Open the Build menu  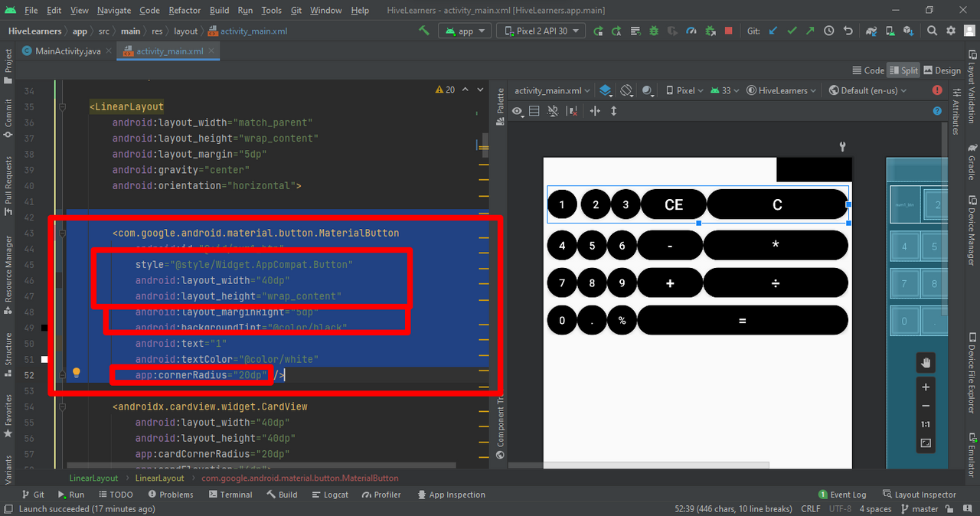pos(219,11)
